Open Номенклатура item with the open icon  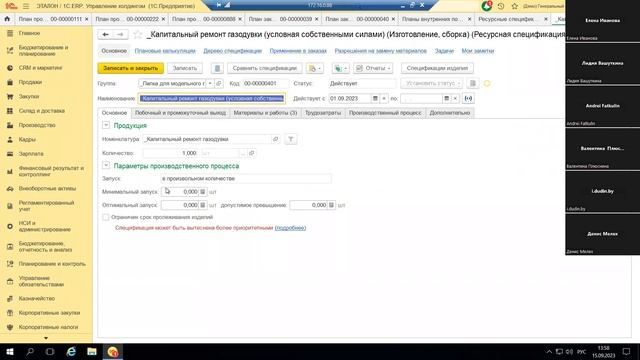coord(276,139)
